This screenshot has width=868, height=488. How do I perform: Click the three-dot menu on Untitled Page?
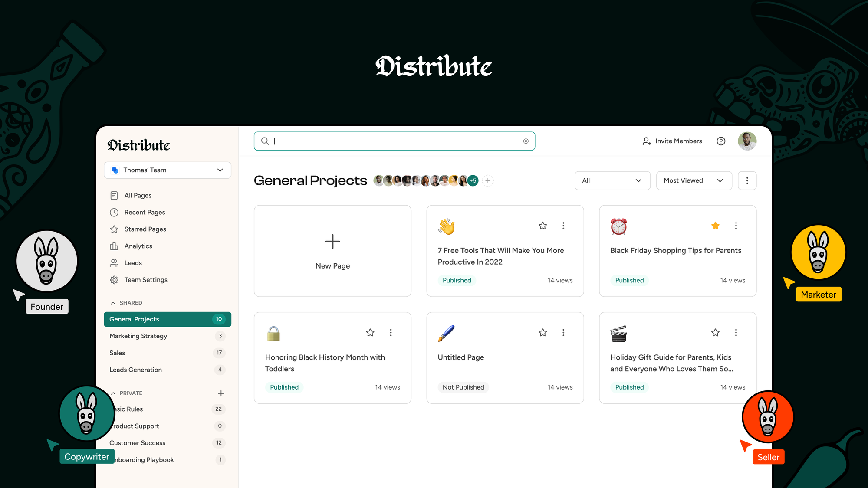pos(563,332)
